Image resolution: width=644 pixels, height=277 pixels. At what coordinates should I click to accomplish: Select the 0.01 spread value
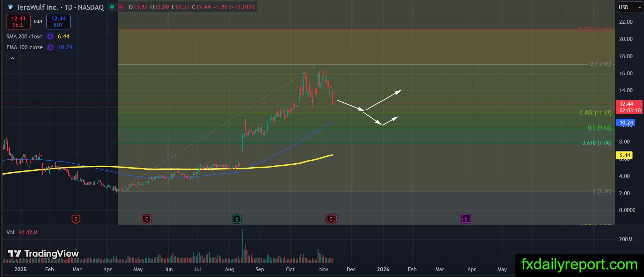click(38, 22)
